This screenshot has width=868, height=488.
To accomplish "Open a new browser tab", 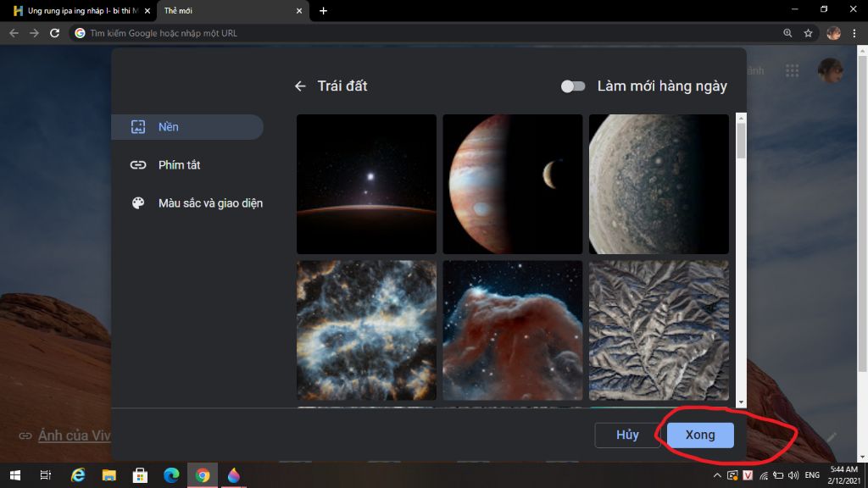I will (323, 10).
